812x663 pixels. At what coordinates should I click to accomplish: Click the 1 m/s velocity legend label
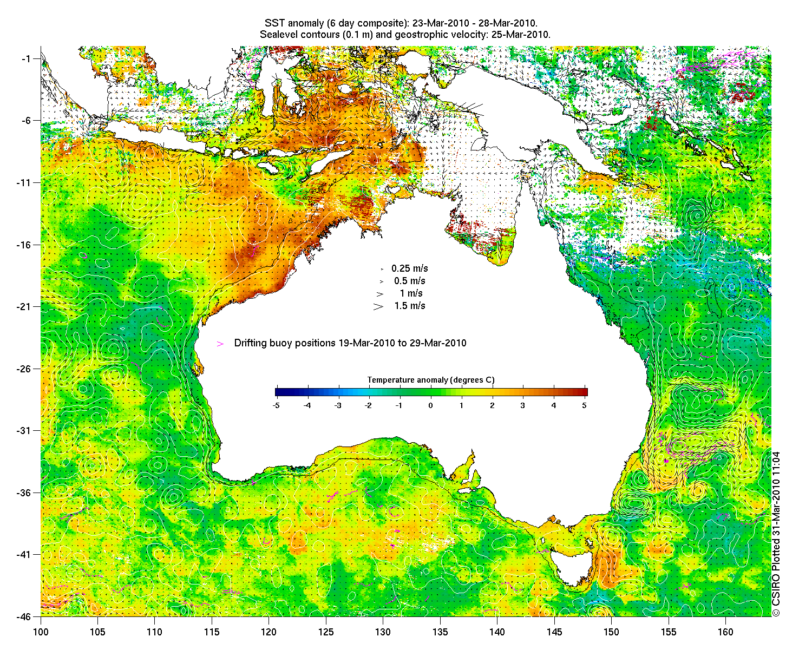click(x=411, y=293)
